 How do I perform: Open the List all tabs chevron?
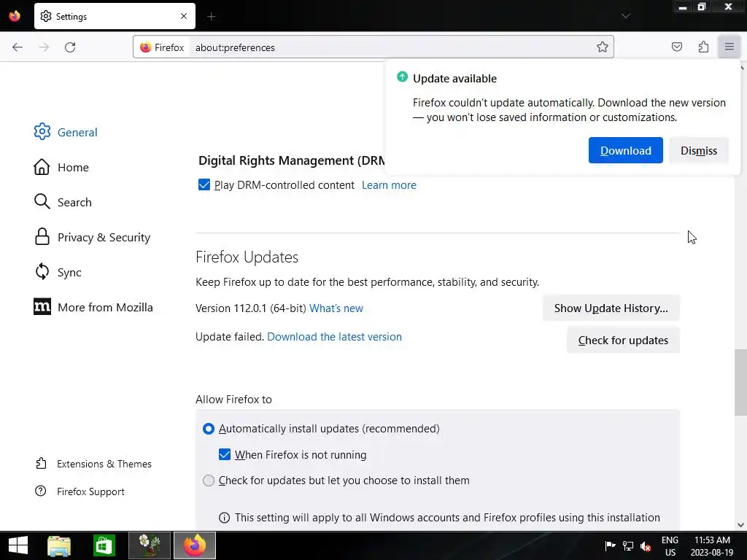pos(625,16)
